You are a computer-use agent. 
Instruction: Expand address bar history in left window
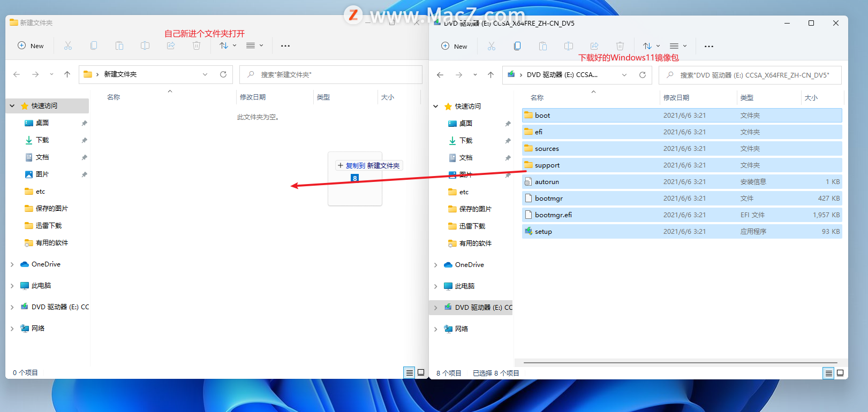click(x=205, y=74)
